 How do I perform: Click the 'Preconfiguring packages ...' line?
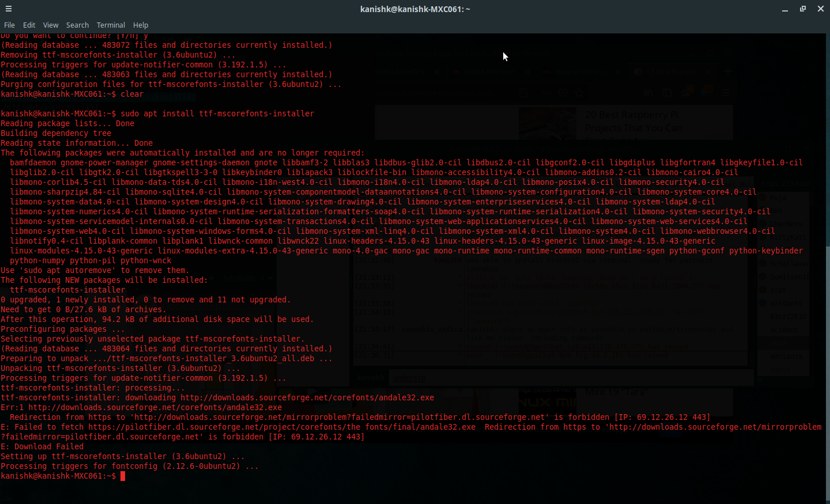[63, 329]
